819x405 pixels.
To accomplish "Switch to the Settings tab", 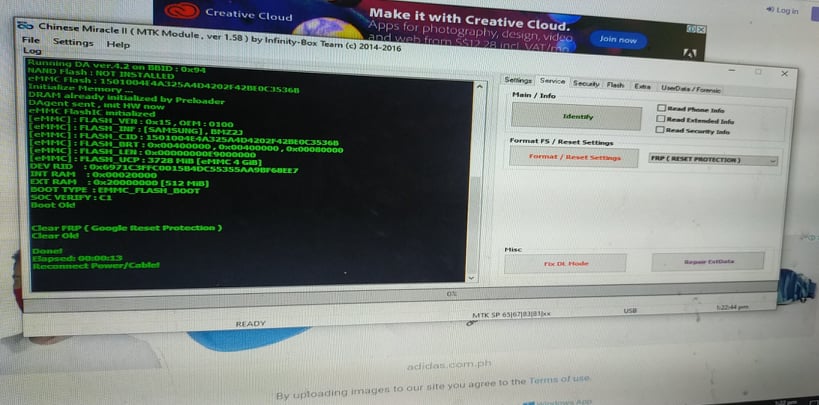I will pos(518,80).
